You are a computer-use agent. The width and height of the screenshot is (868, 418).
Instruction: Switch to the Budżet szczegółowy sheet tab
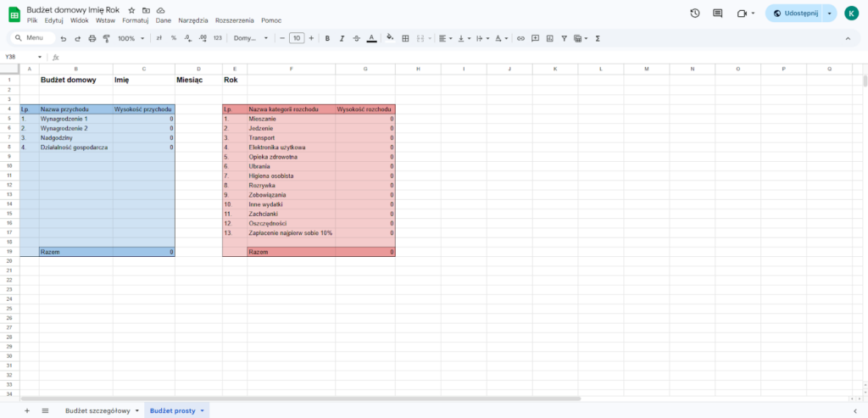98,410
